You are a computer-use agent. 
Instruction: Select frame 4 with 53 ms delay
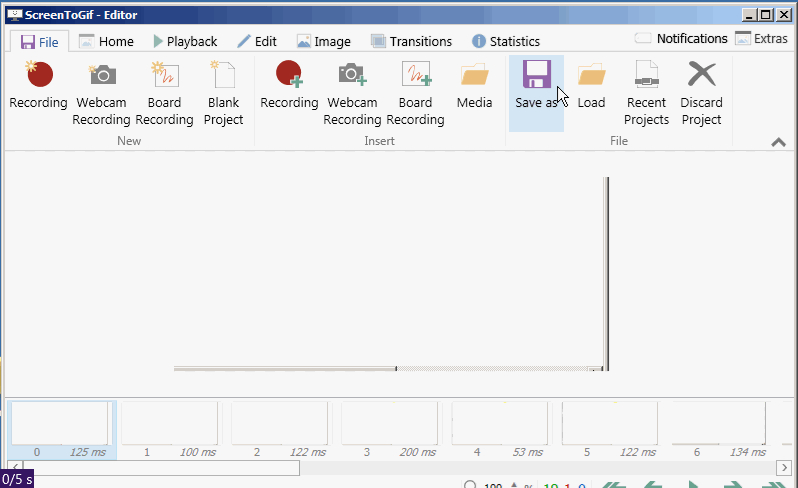coord(501,430)
